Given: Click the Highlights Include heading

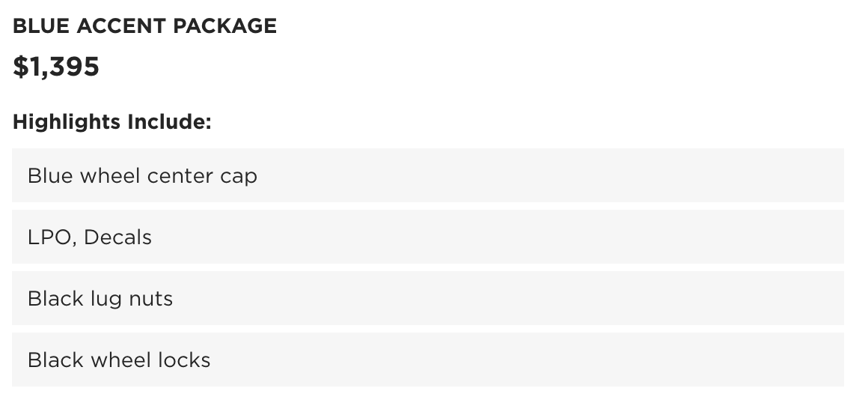Looking at the screenshot, I should (x=111, y=122).
